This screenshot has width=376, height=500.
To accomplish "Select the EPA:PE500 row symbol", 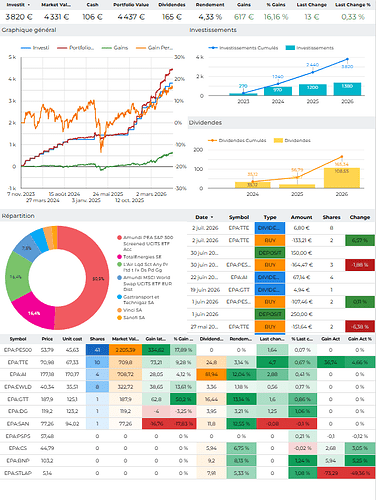I will point(18,350).
